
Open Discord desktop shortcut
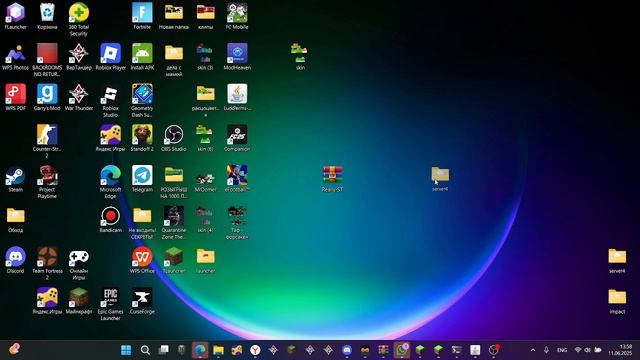pyautogui.click(x=16, y=260)
